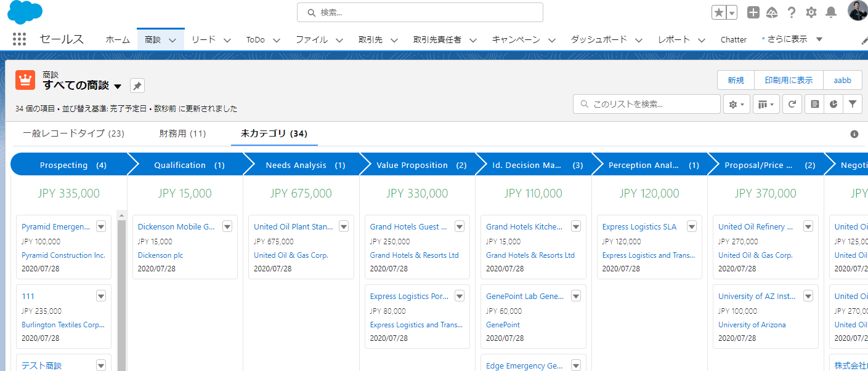The height and width of the screenshot is (371, 868).
Task: Open actions menu for the 111 card
Action: 101,296
